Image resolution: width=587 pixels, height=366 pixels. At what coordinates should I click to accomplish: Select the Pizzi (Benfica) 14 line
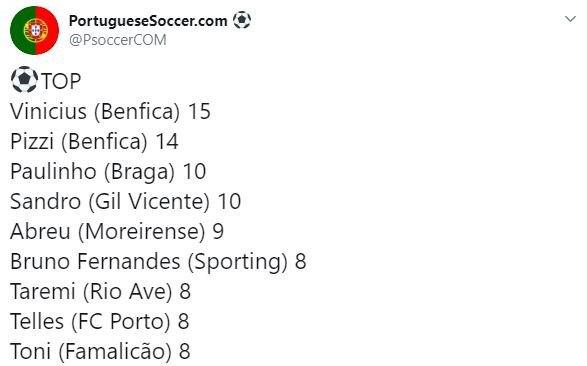[94, 141]
